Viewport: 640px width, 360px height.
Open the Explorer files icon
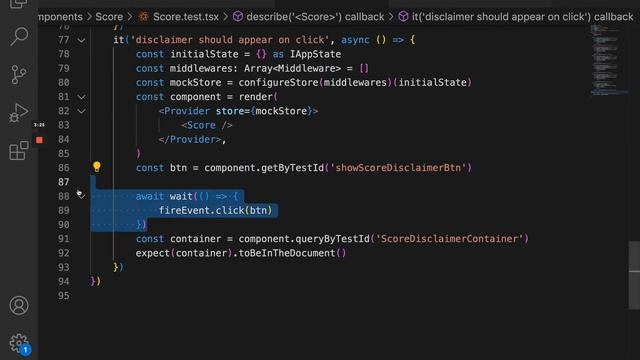[x=19, y=4]
